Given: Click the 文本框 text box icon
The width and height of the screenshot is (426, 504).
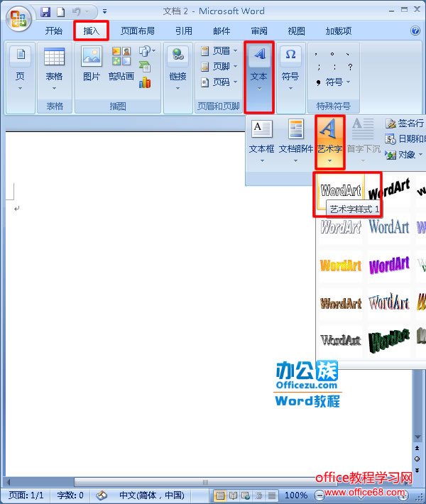Looking at the screenshot, I should point(262,128).
